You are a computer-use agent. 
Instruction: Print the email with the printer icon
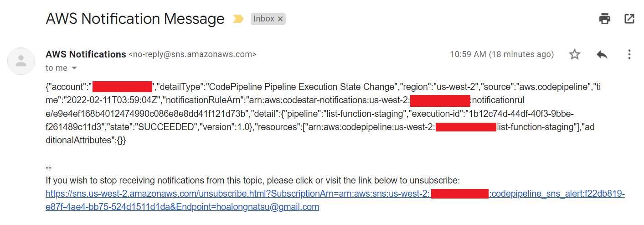[605, 19]
